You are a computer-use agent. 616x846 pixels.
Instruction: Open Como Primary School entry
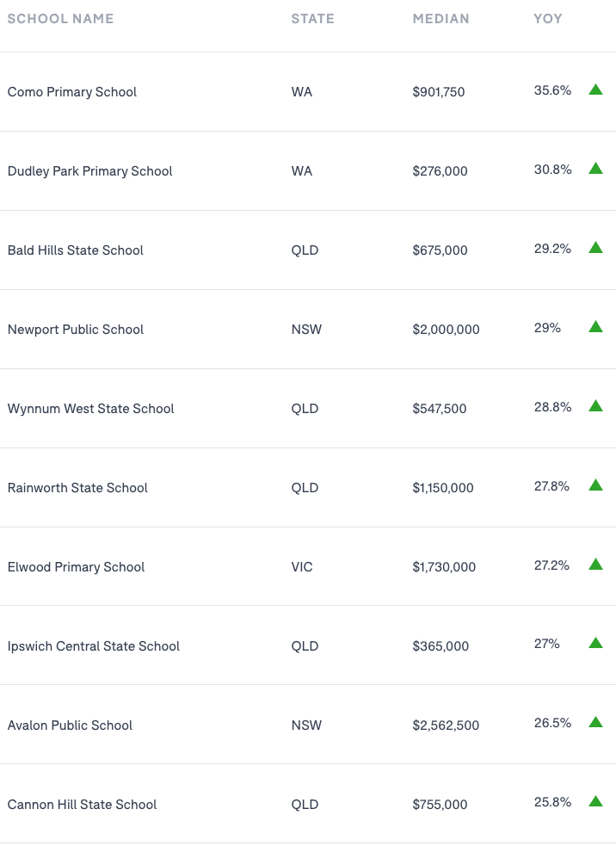[72, 92]
